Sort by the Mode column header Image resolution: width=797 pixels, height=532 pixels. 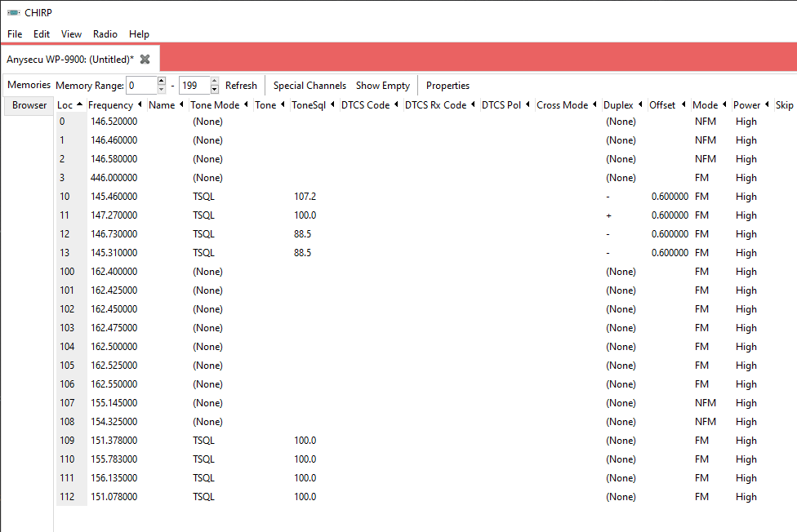[710, 105]
